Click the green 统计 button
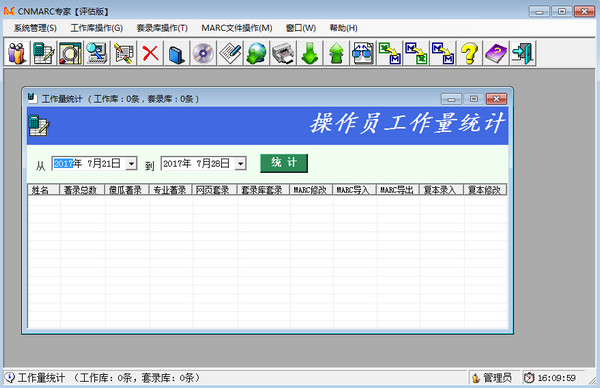 (x=284, y=163)
